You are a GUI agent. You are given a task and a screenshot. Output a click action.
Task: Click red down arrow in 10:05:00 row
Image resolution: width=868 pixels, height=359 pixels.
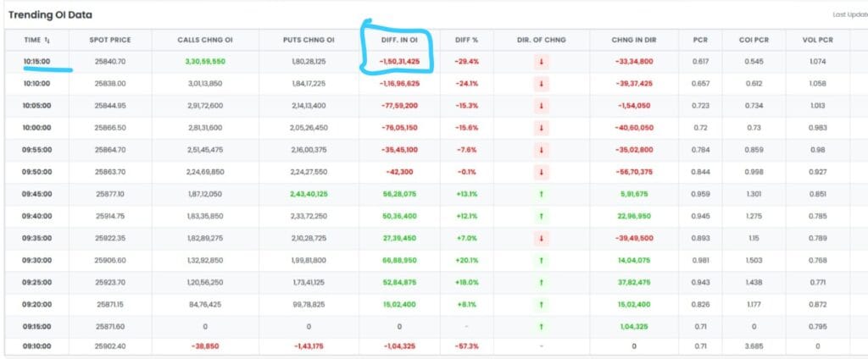540,106
